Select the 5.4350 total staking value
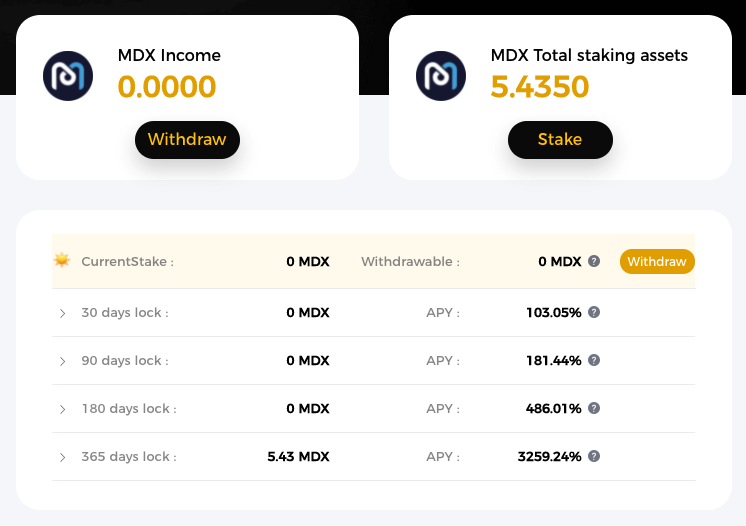Viewport: 746px width, 526px height. (x=540, y=87)
